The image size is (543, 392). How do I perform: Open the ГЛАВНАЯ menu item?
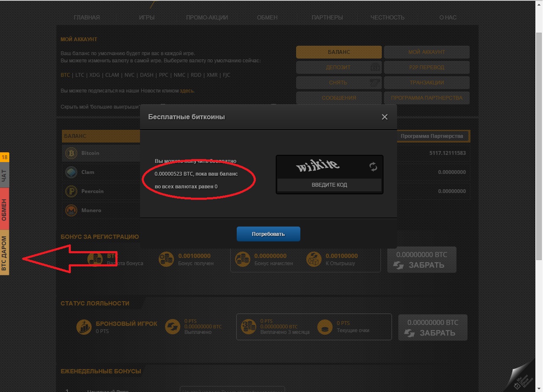[x=87, y=17]
